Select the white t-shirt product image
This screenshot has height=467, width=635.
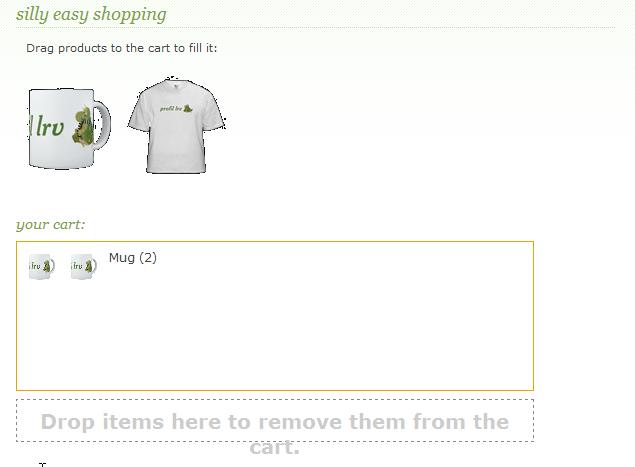[x=176, y=125]
